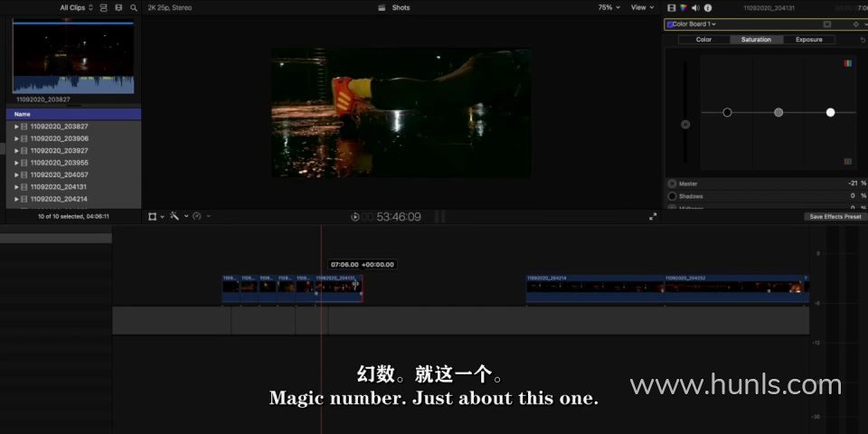Click the viewer video frame with shoe
The height and width of the screenshot is (434, 868).
(401, 113)
